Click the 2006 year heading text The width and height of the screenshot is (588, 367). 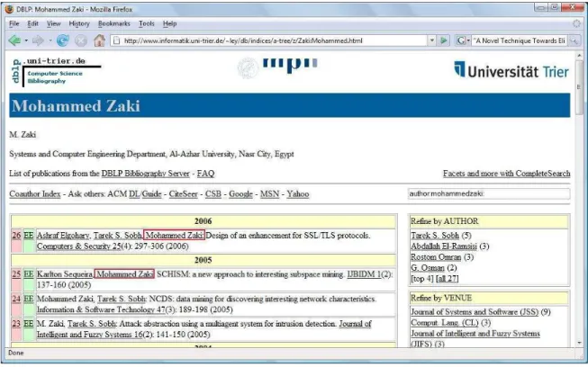coord(203,221)
